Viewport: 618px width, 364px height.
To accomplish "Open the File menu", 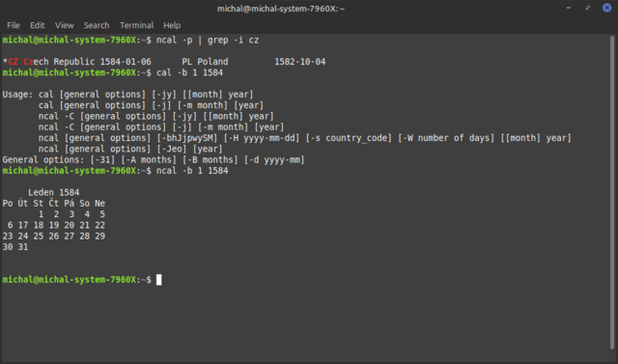I will (14, 25).
